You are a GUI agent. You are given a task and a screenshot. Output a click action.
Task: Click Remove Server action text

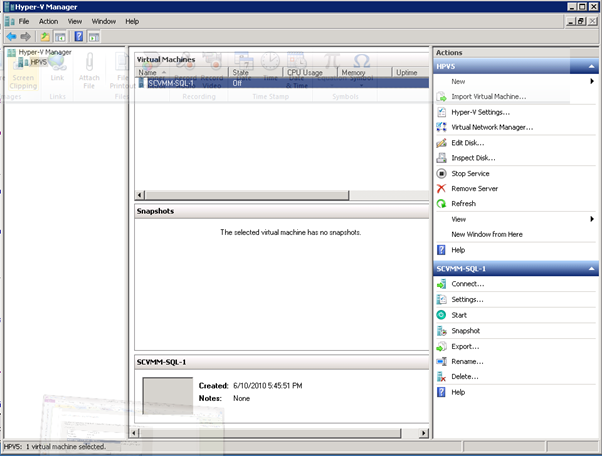click(x=475, y=188)
